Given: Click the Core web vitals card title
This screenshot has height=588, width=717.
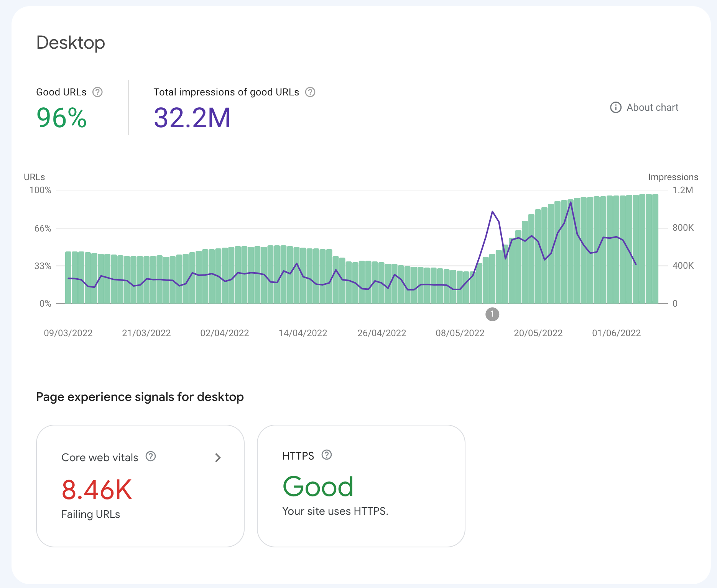Looking at the screenshot, I should (x=100, y=458).
